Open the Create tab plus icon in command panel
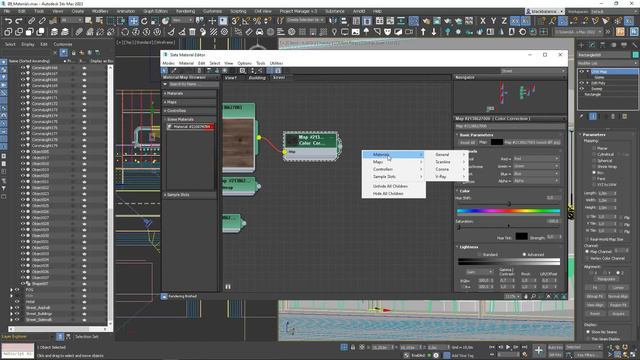This screenshot has width=640, height=360. [x=582, y=44]
